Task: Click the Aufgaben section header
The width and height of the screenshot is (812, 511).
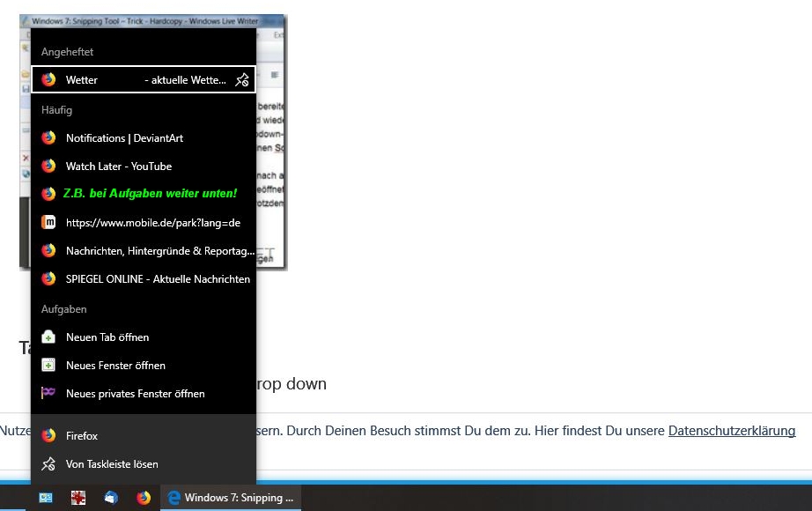Action: click(64, 309)
